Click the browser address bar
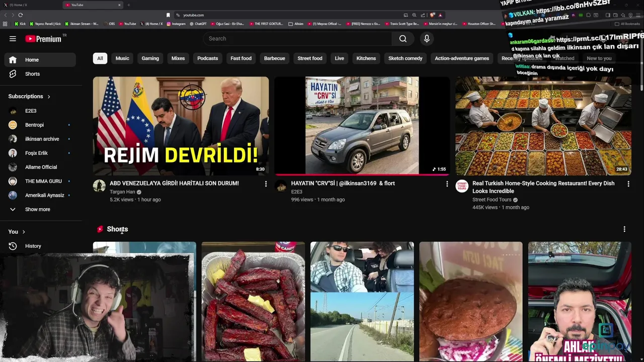Screen dimensions: 644x362 (287, 15)
